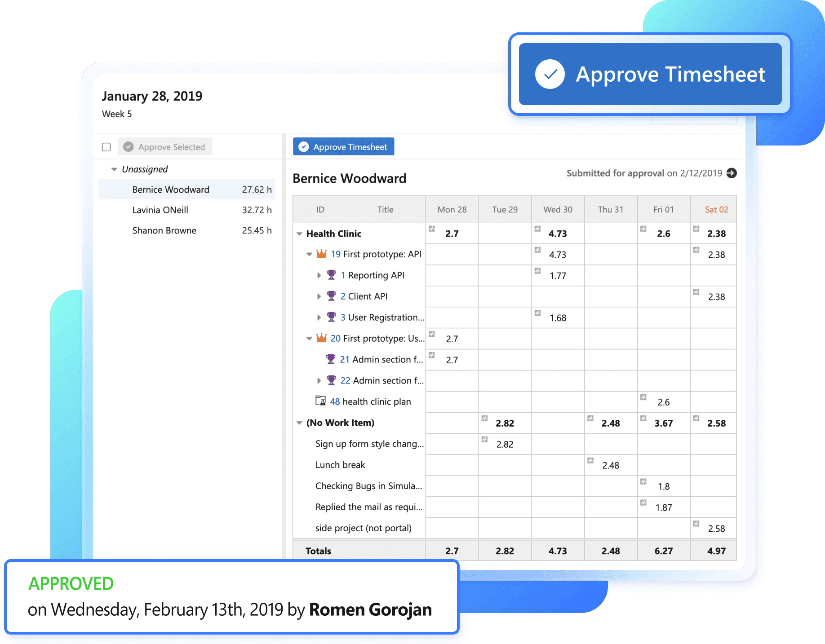Click the Sign up form style chang... row
The image size is (825, 644).
pos(515,444)
